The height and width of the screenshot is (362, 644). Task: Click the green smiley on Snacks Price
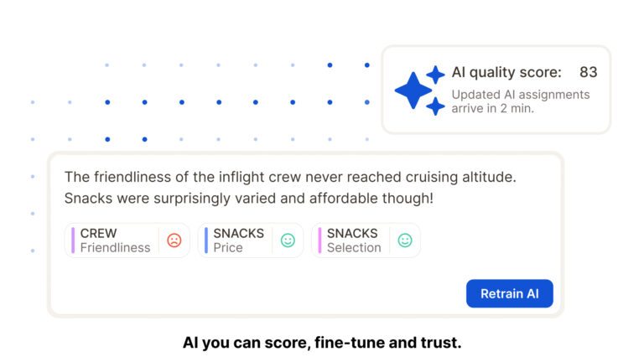coord(288,240)
